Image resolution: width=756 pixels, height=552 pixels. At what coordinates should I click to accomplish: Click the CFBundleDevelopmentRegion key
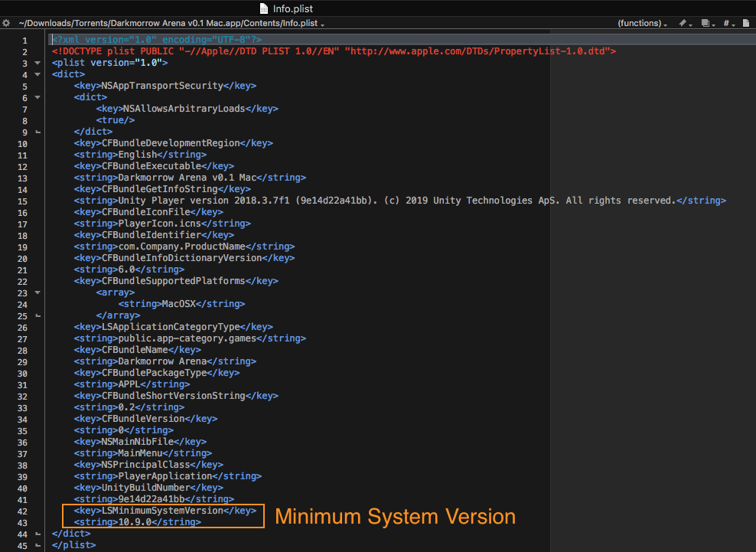click(x=174, y=143)
